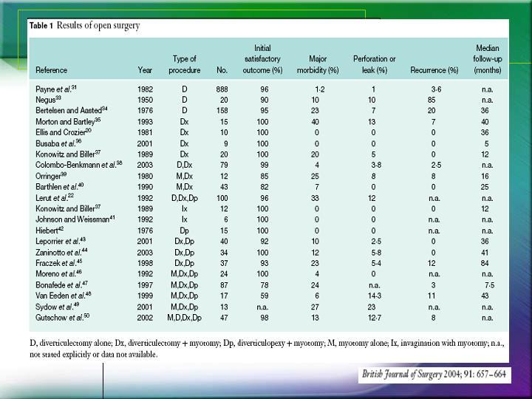
Task: Click the 'Major morbidity (%)' header
Action: pyautogui.click(x=318, y=64)
